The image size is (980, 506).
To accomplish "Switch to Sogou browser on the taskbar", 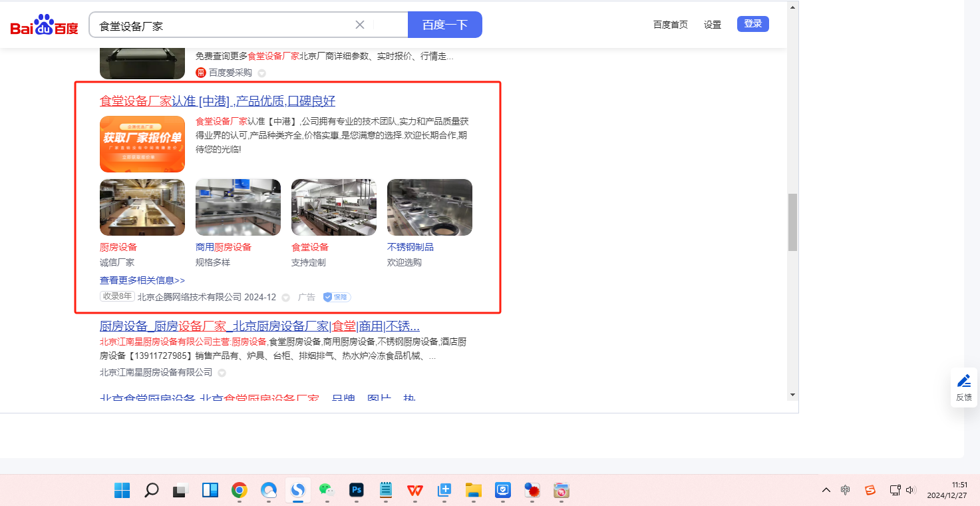I will point(298,491).
